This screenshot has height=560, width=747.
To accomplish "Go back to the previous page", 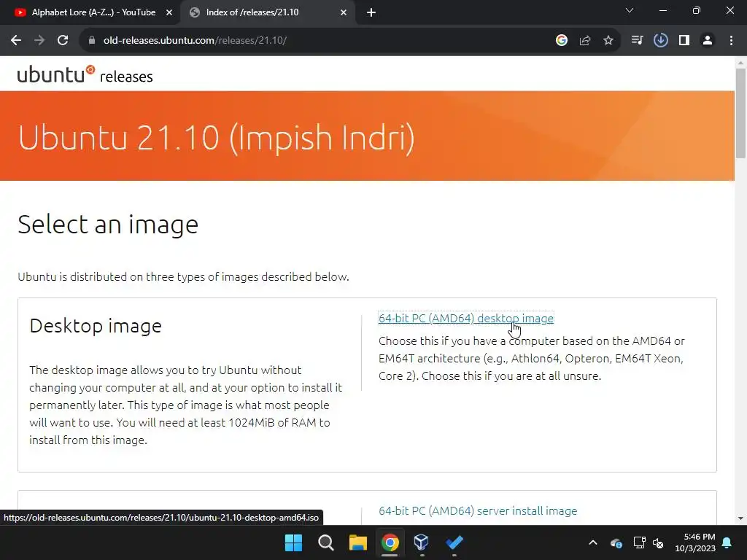I will click(x=16, y=41).
